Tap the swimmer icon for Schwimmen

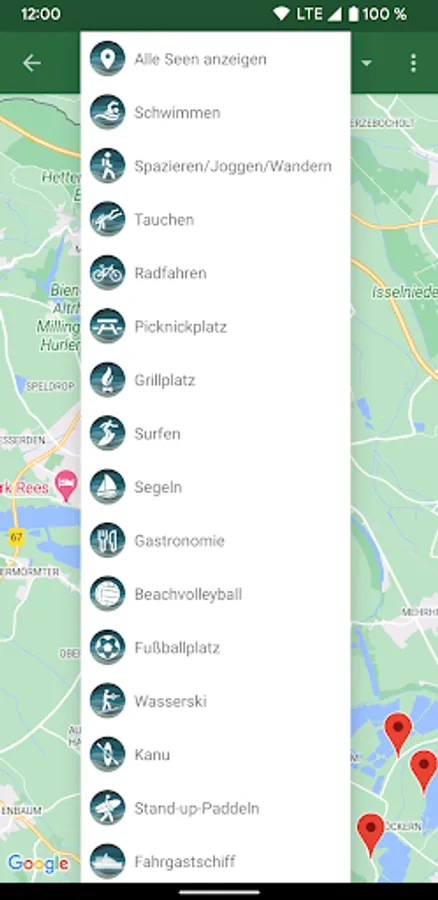pos(107,112)
